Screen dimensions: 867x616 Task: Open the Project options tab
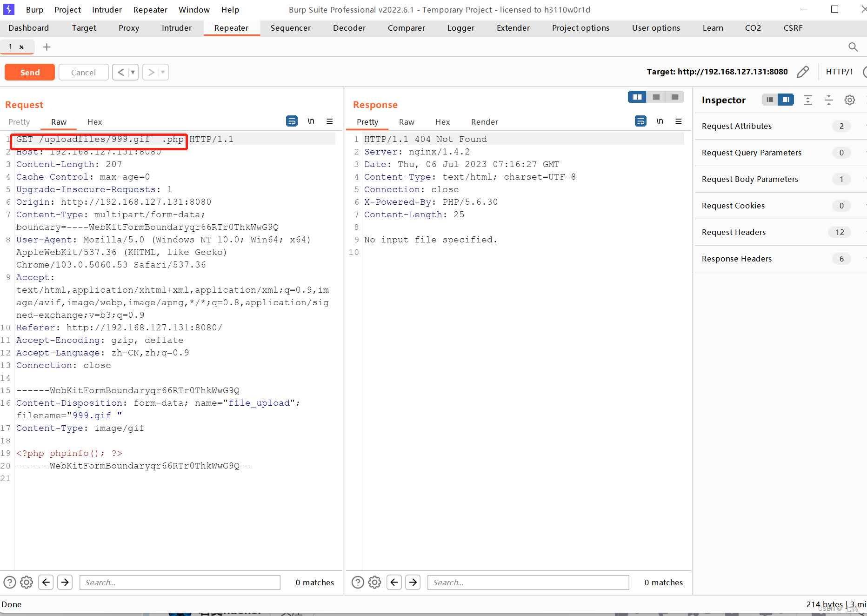tap(580, 28)
